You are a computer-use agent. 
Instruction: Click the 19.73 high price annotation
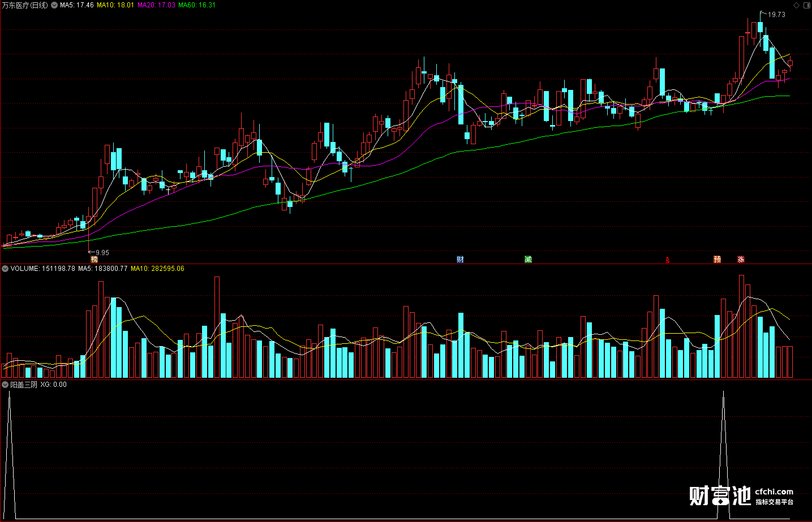776,15
